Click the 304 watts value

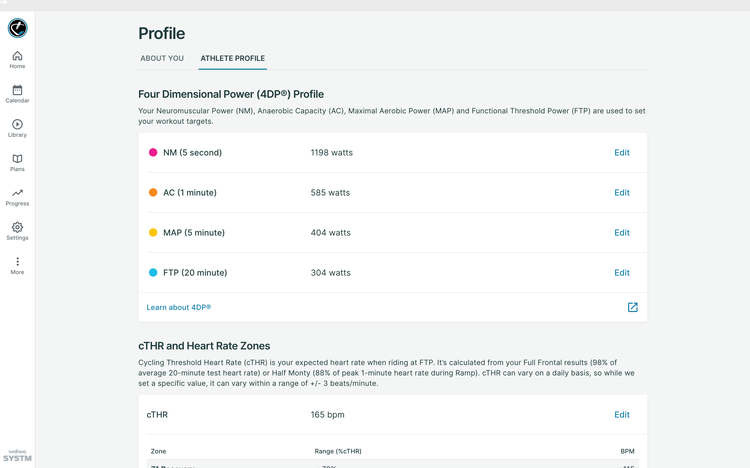331,273
